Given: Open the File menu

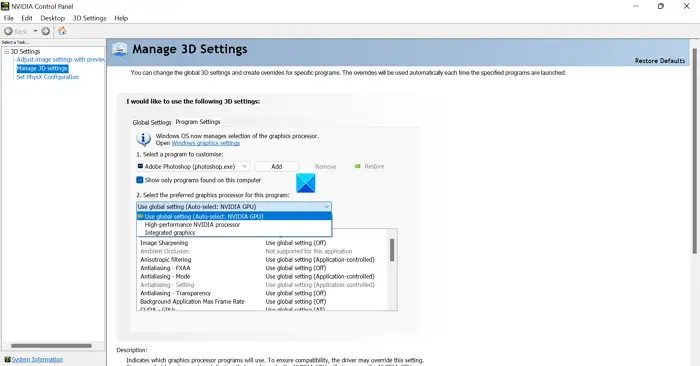Looking at the screenshot, I should click(8, 18).
